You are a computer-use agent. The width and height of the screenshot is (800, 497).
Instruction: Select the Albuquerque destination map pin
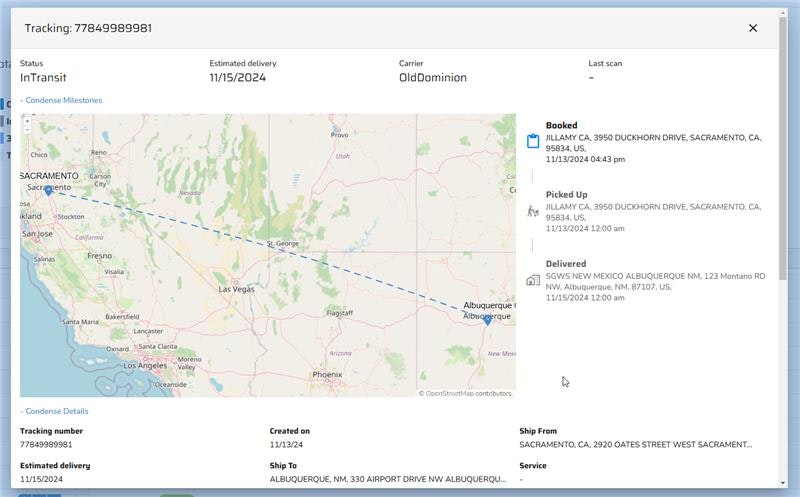(x=487, y=320)
